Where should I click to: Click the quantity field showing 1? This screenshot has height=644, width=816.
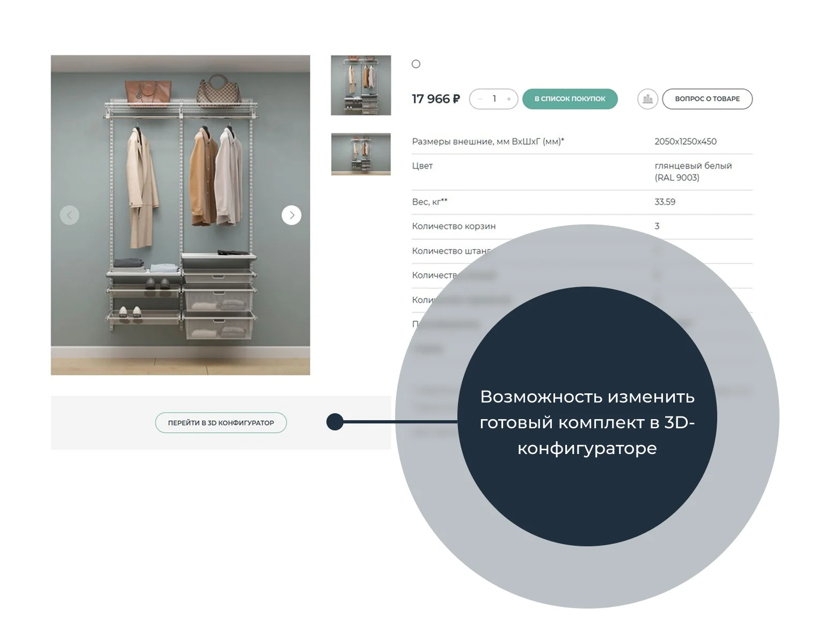(x=494, y=99)
